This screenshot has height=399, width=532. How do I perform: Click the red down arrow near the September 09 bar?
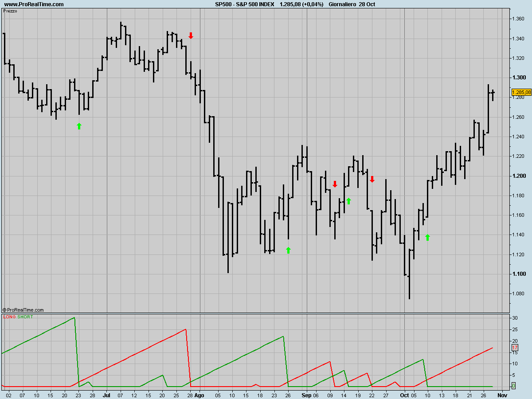coord(335,184)
